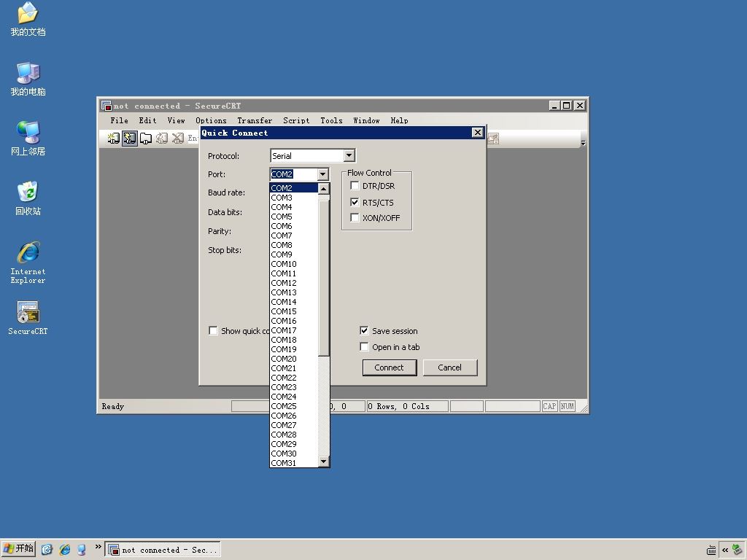Toggle Show quick connect on startup checkbox

[x=214, y=330]
